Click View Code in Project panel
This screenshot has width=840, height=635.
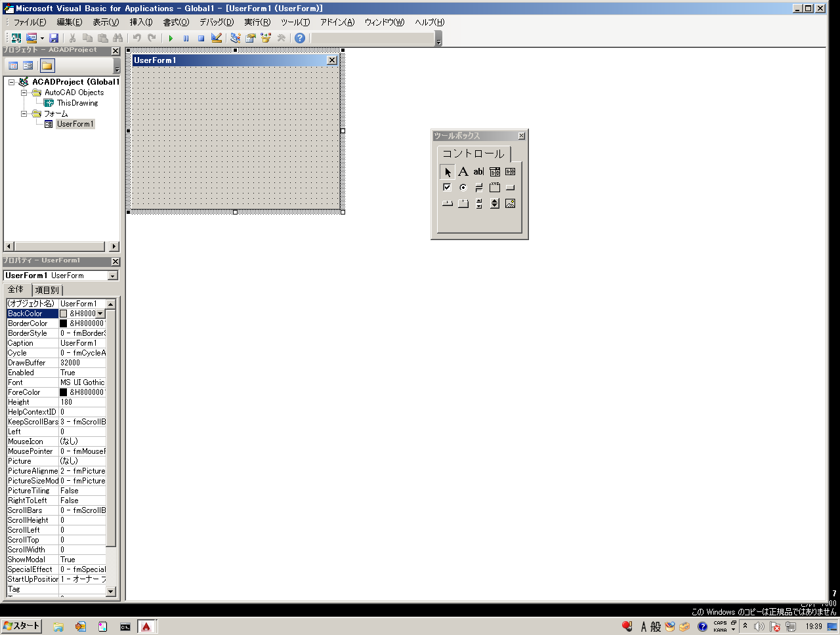13,66
